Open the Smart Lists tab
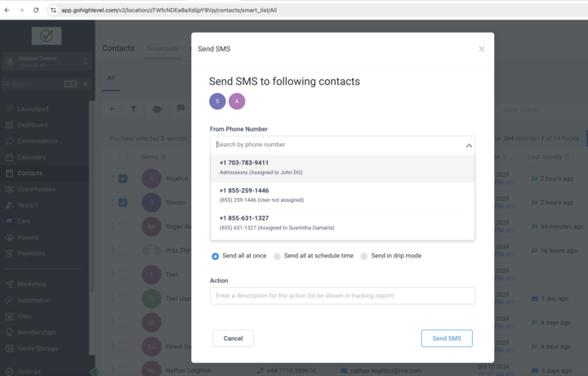588x376 pixels. point(163,49)
